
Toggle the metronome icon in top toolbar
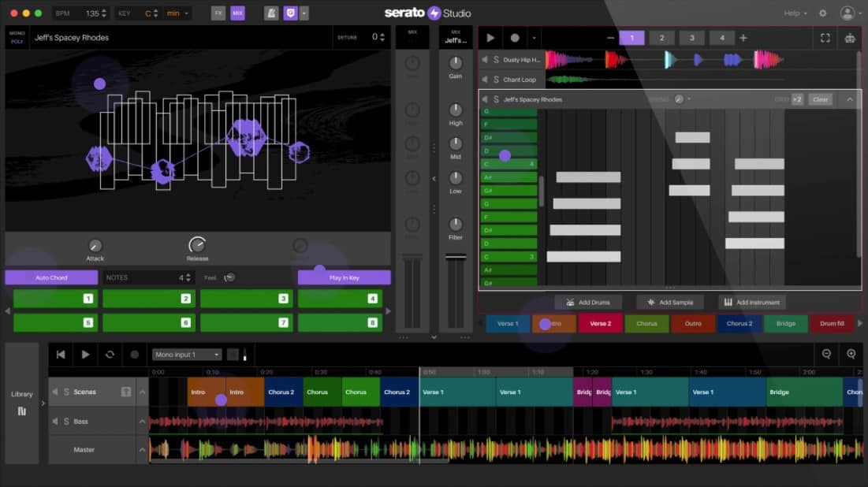271,13
